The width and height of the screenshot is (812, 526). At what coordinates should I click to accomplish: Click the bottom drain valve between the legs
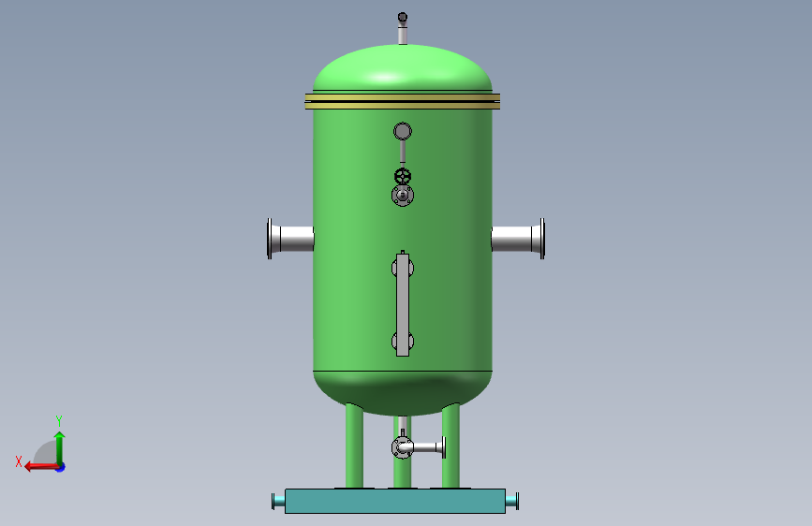403,447
